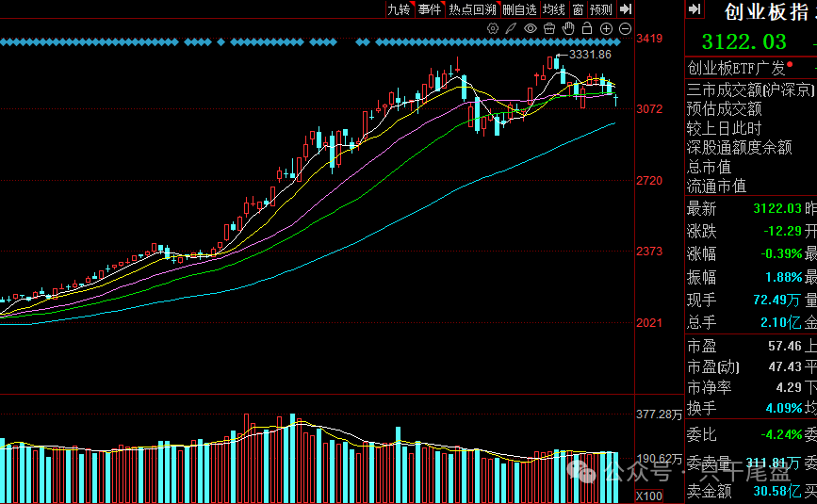Screen dimensions: 817x504
Task: Collapse chart toolbar with arrow icon
Action: (626, 9)
